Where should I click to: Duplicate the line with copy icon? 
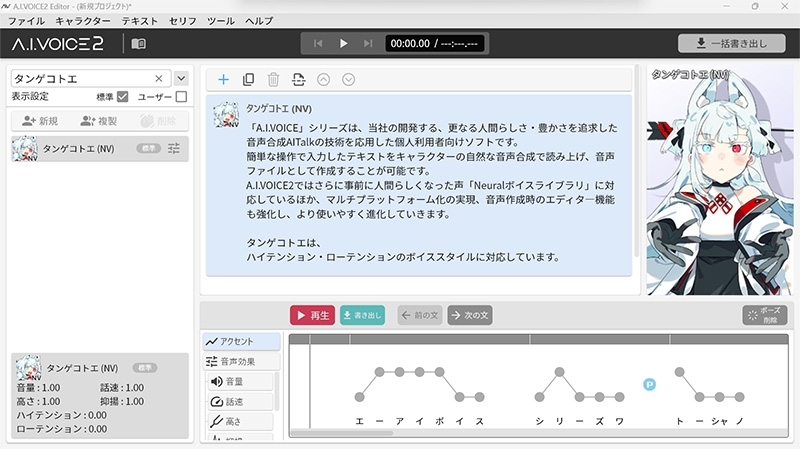tap(248, 80)
